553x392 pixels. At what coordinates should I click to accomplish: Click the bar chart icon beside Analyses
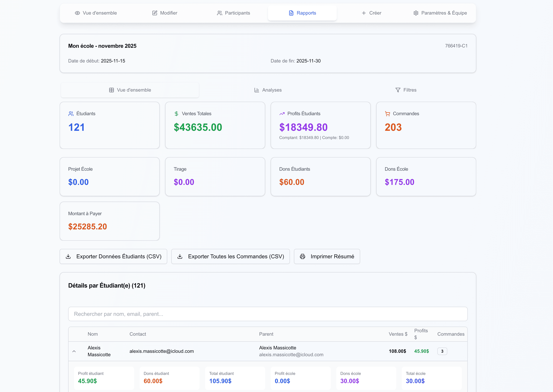[x=257, y=90]
